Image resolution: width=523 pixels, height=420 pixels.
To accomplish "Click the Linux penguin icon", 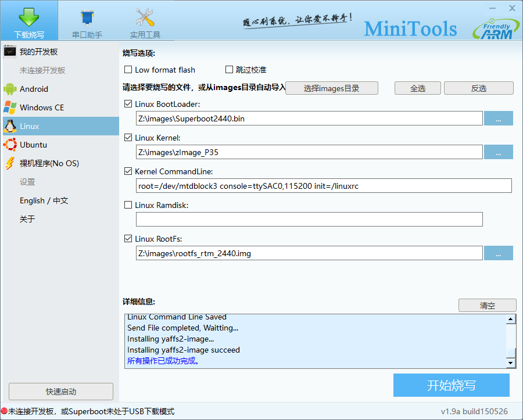I will coord(10,126).
